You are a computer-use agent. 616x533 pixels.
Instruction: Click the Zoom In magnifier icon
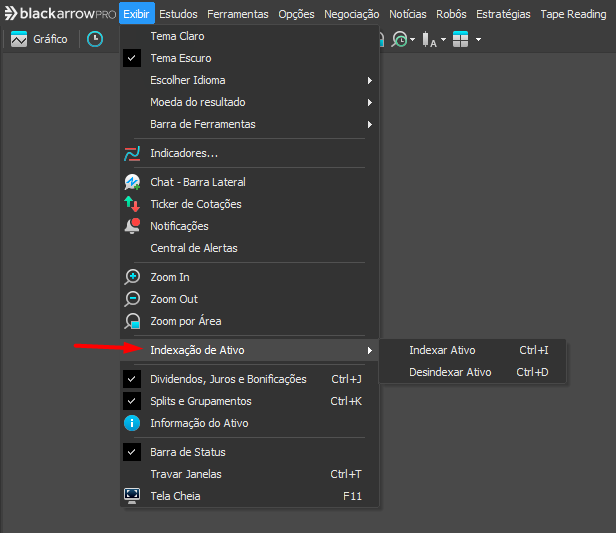[x=132, y=277]
